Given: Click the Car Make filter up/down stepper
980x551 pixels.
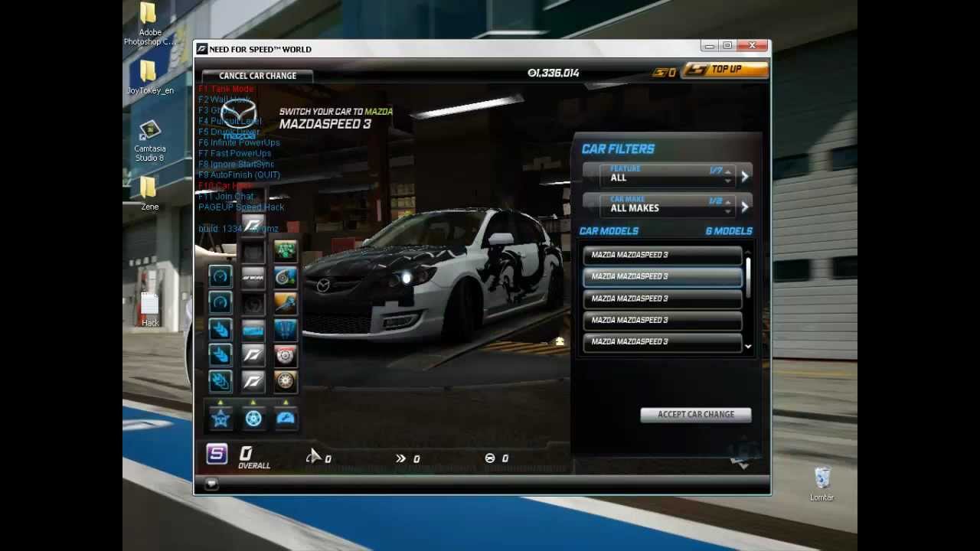Looking at the screenshot, I should click(x=728, y=207).
